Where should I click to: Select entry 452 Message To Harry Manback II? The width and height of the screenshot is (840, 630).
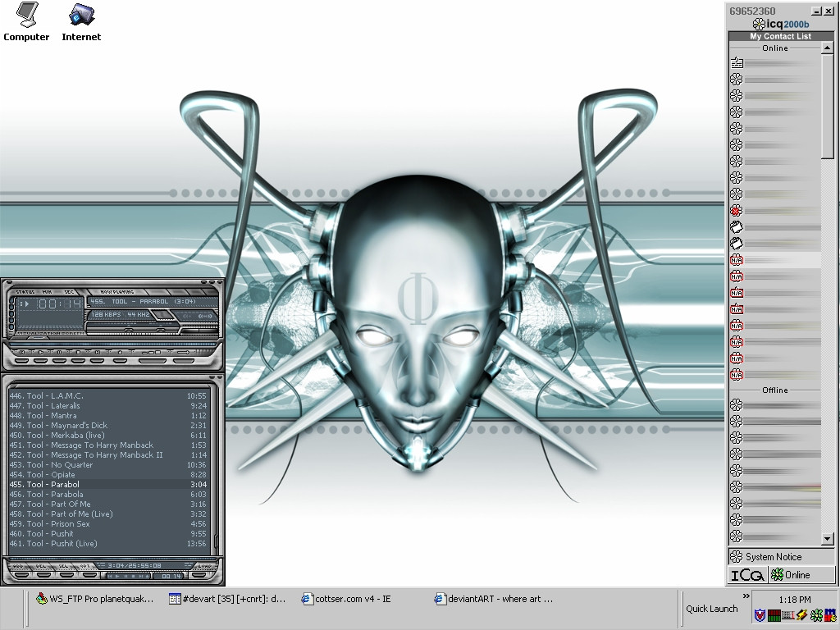[x=107, y=454]
